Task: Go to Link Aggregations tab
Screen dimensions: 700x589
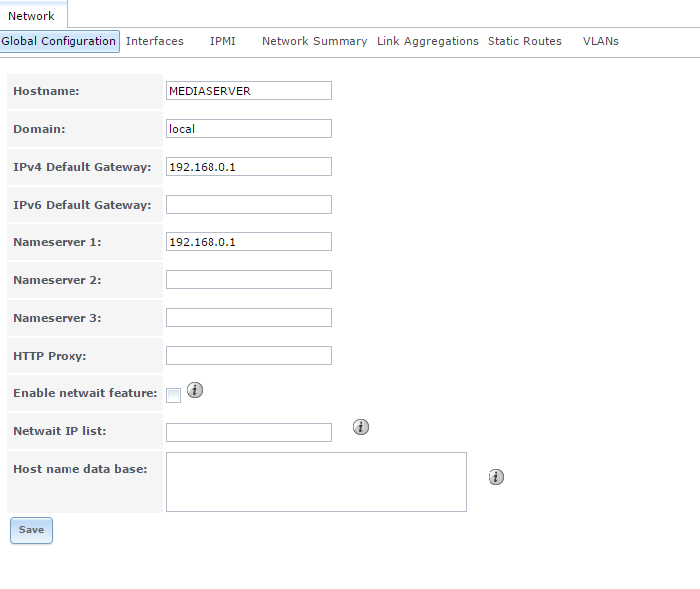Action: click(428, 41)
